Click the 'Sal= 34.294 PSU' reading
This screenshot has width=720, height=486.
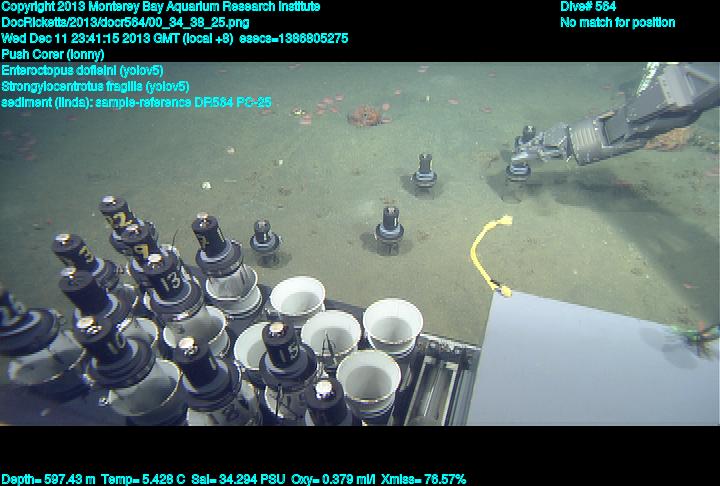pyautogui.click(x=238, y=480)
